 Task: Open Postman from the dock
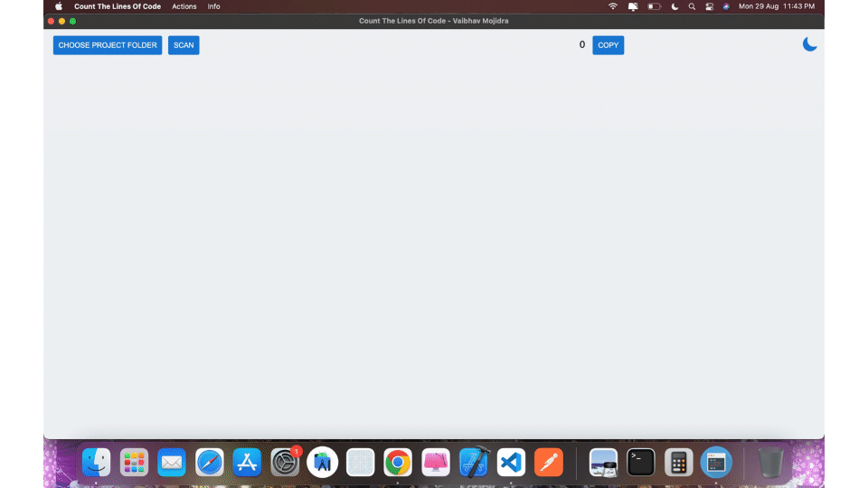coord(548,463)
